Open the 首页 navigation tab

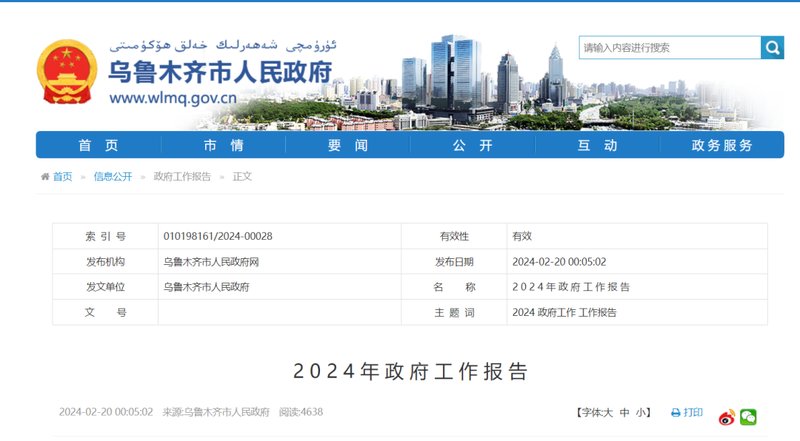coord(98,145)
